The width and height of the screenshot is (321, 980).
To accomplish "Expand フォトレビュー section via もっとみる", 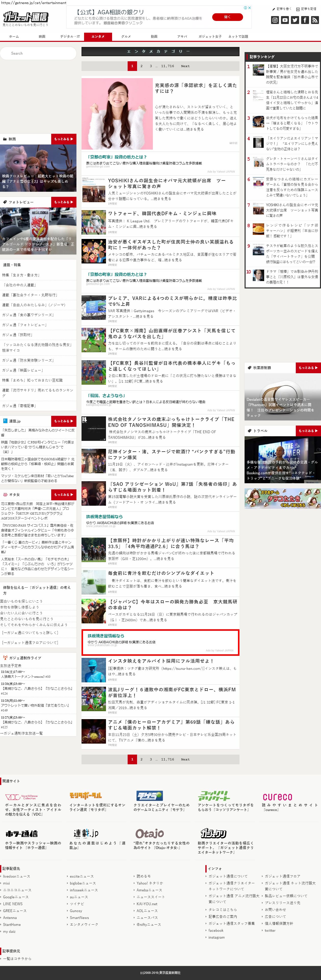I will [x=63, y=202].
